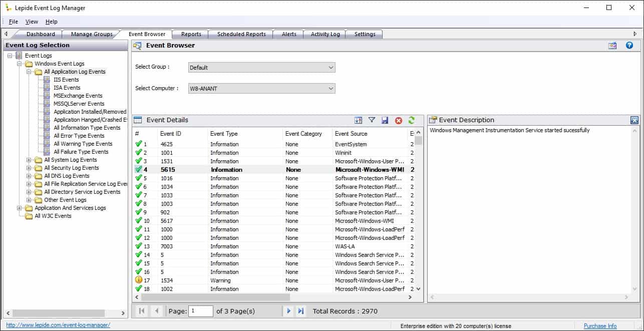Sort by Event Type column header

245,134
